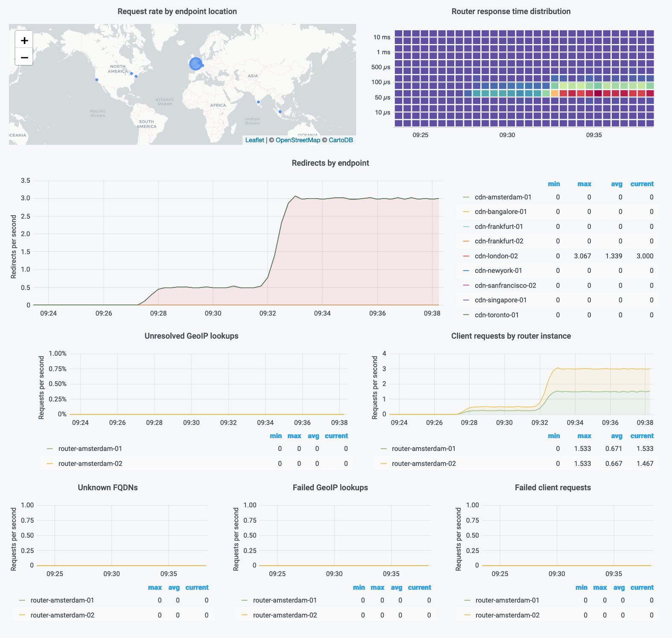Click the Bangalore endpoint map dot
This screenshot has height=638, width=672.
click(258, 102)
